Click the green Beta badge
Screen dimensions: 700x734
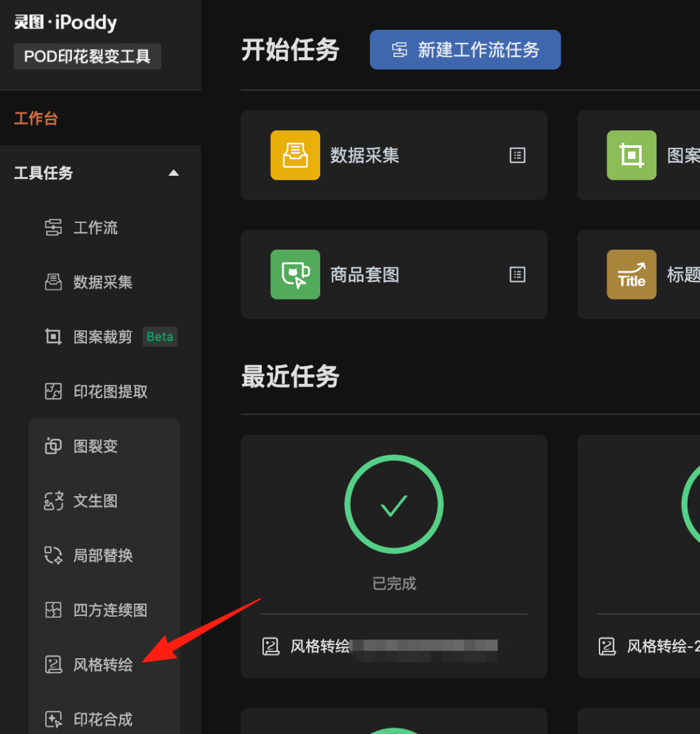(x=160, y=337)
